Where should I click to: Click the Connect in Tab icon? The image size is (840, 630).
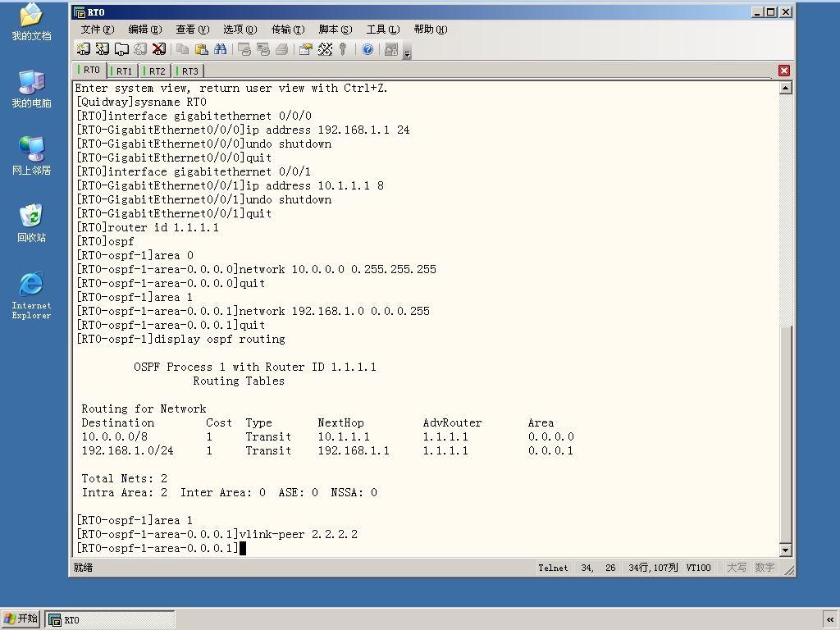click(121, 49)
